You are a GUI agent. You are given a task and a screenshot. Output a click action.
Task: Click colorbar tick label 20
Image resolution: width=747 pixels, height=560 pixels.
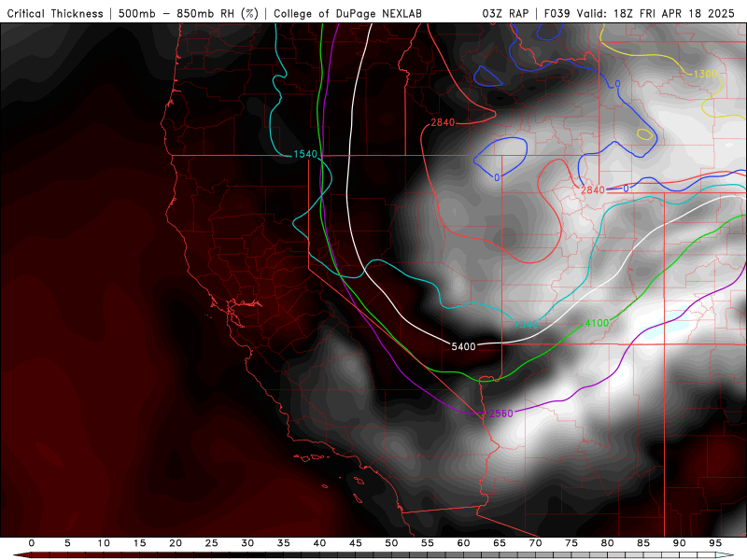tap(176, 543)
